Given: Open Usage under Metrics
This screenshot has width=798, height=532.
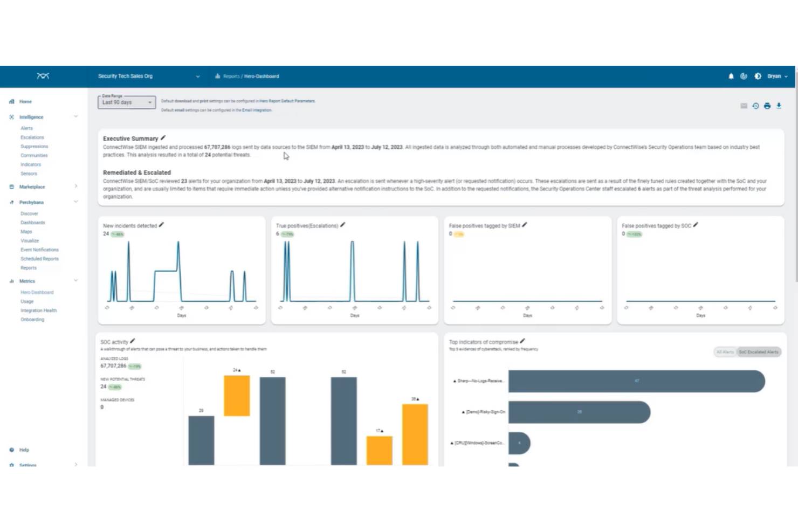Looking at the screenshot, I should [27, 301].
